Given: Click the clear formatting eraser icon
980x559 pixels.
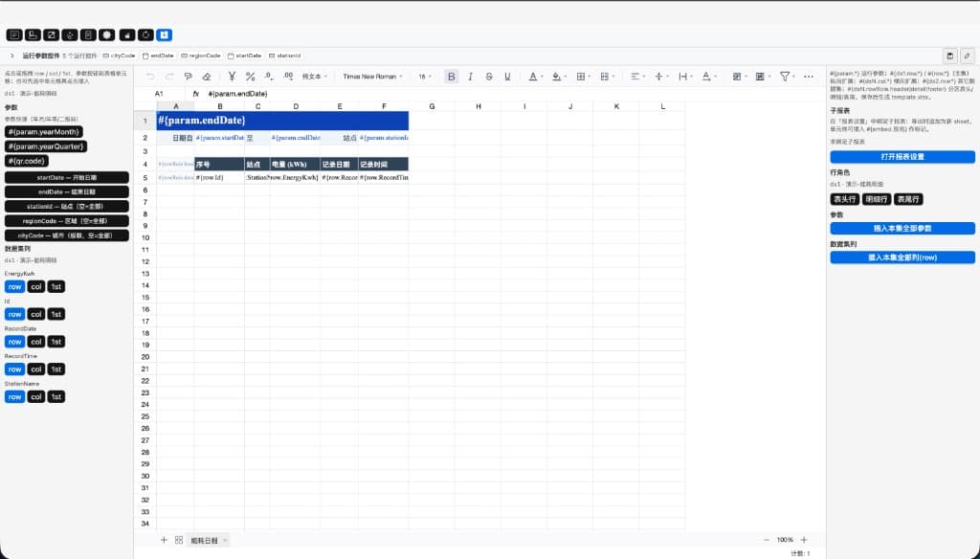Looking at the screenshot, I should (x=207, y=77).
